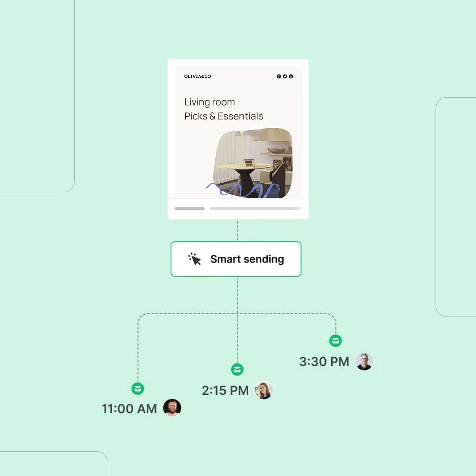The width and height of the screenshot is (476, 476).
Task: Click the Smart sending button
Action: point(236,259)
